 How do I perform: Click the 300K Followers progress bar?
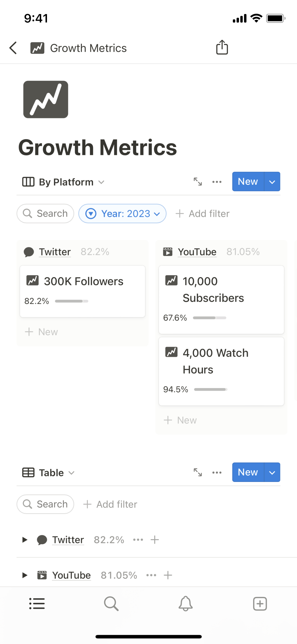(x=72, y=301)
